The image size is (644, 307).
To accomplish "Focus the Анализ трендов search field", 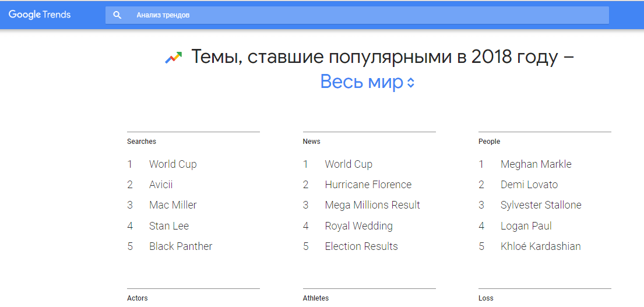I will [x=367, y=15].
